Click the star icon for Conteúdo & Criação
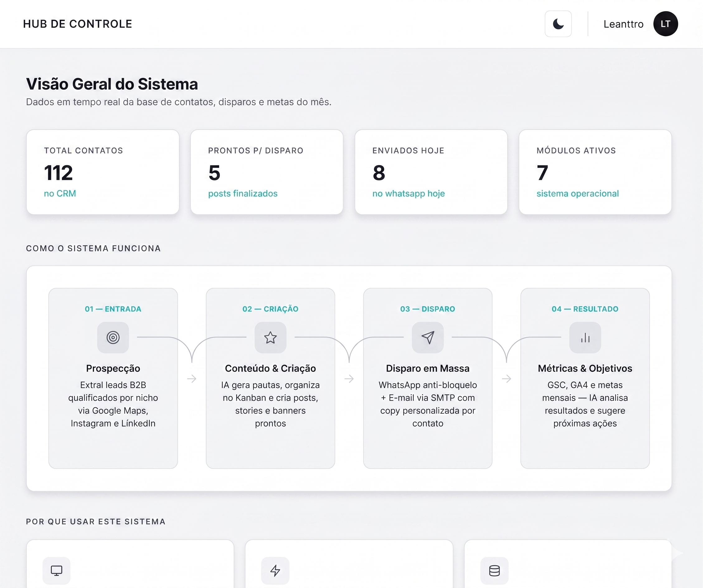Screen dimensions: 703x588 click(270, 337)
